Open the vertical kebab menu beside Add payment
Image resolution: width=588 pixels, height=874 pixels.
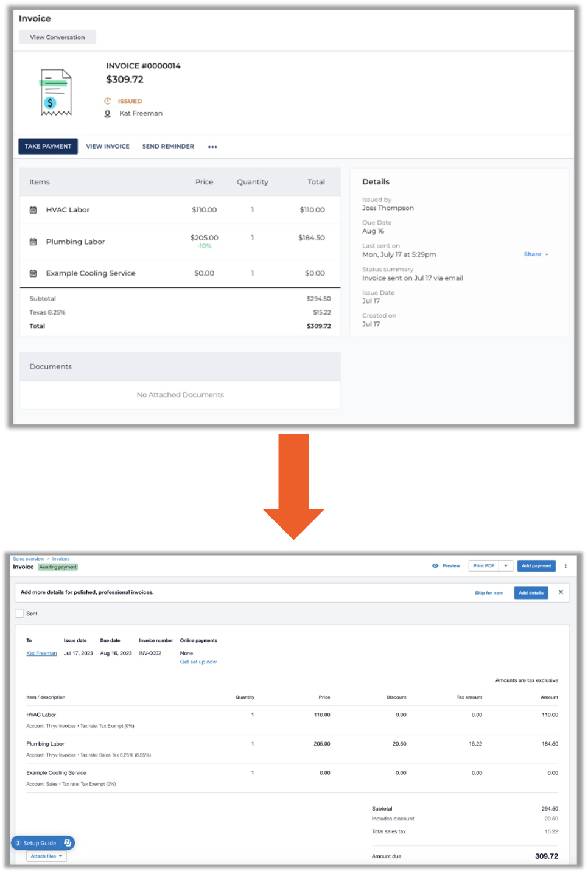(x=565, y=566)
